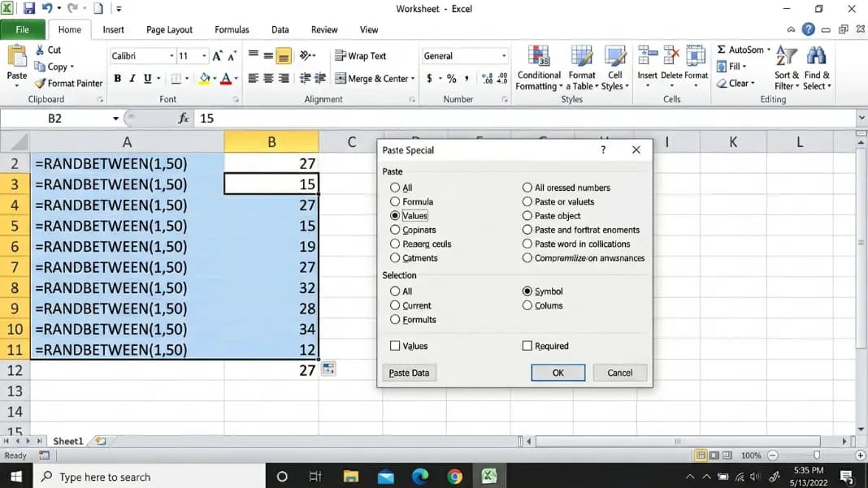
Task: Toggle Underline formatting
Action: coord(147,79)
